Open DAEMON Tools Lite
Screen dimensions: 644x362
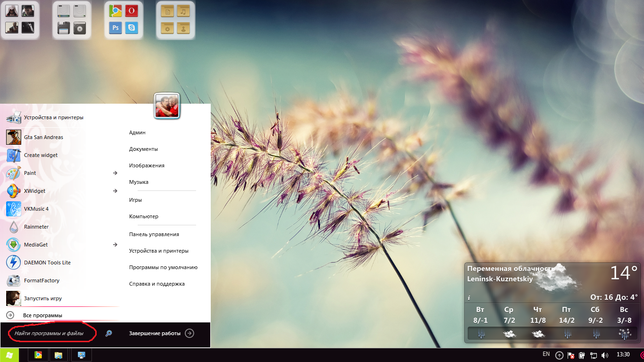[x=61, y=263]
